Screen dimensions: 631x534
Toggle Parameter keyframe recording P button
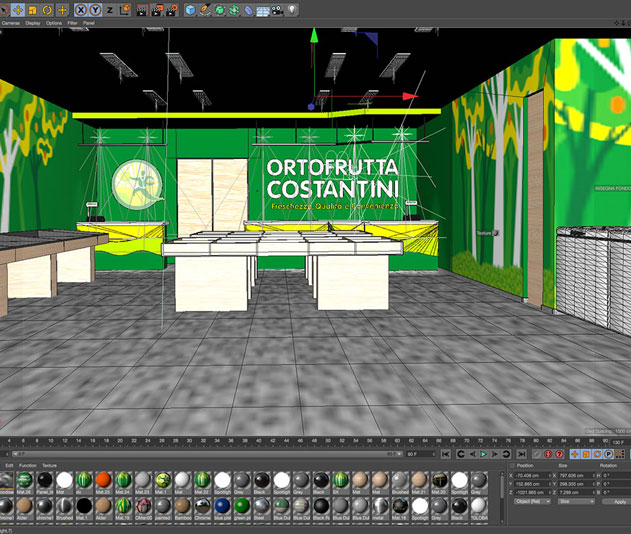[x=608, y=454]
